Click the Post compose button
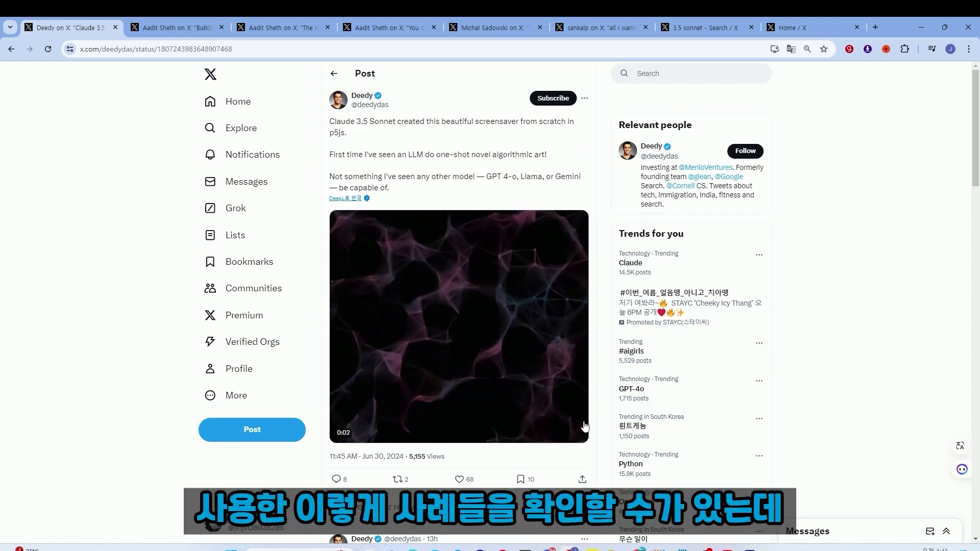 point(252,429)
